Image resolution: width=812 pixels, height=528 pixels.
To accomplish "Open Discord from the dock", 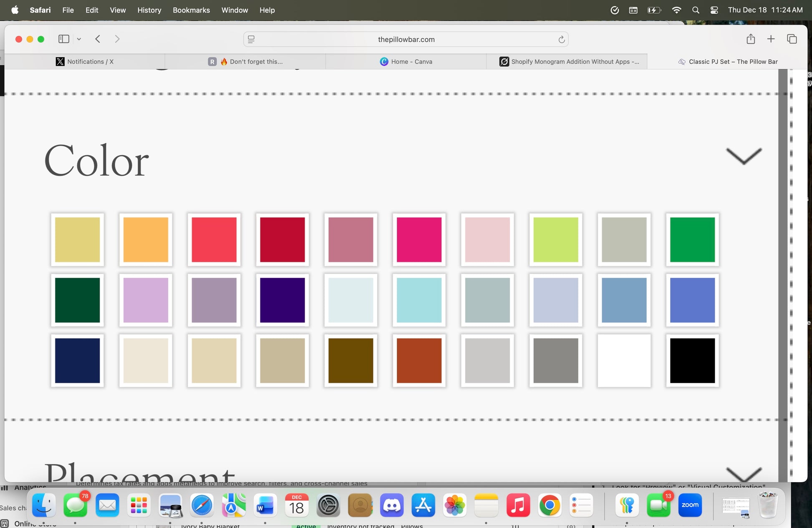I will tap(391, 505).
